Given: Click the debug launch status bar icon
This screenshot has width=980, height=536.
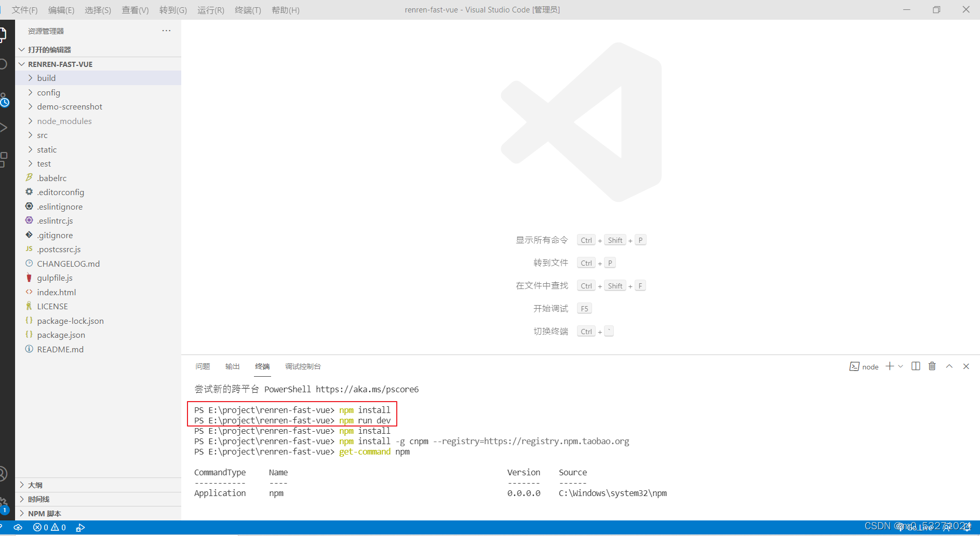Looking at the screenshot, I should coord(80,527).
